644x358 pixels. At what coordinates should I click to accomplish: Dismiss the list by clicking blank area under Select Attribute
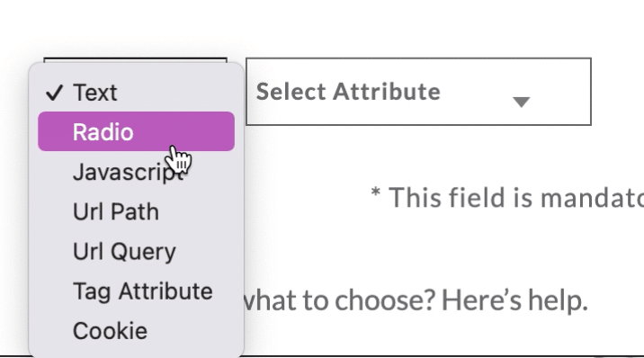[x=418, y=154]
